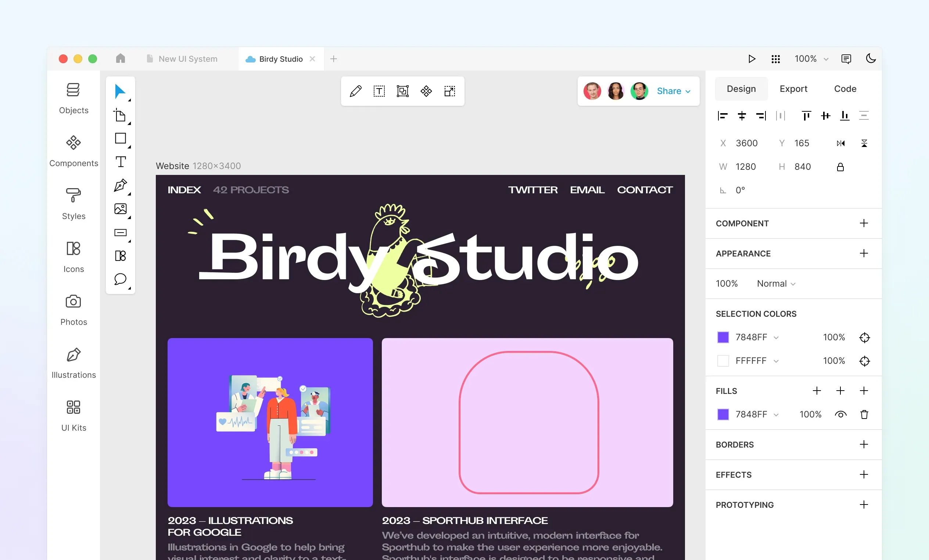Image resolution: width=929 pixels, height=560 pixels.
Task: Open the Share dropdown
Action: click(x=673, y=91)
